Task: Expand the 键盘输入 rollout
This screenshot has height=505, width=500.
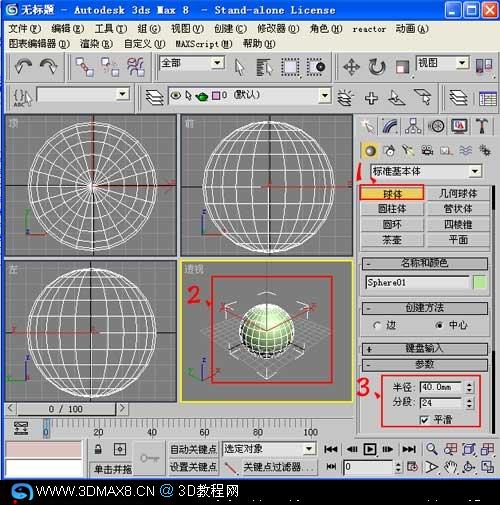Action: point(425,349)
